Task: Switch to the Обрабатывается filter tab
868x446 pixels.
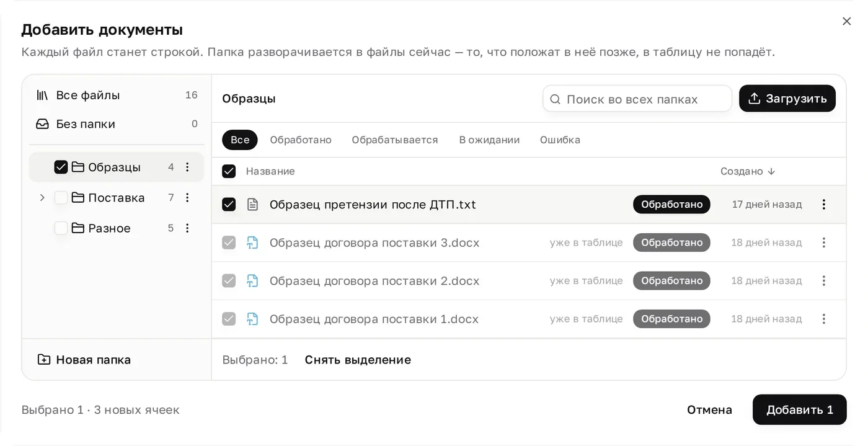Action: 395,140
